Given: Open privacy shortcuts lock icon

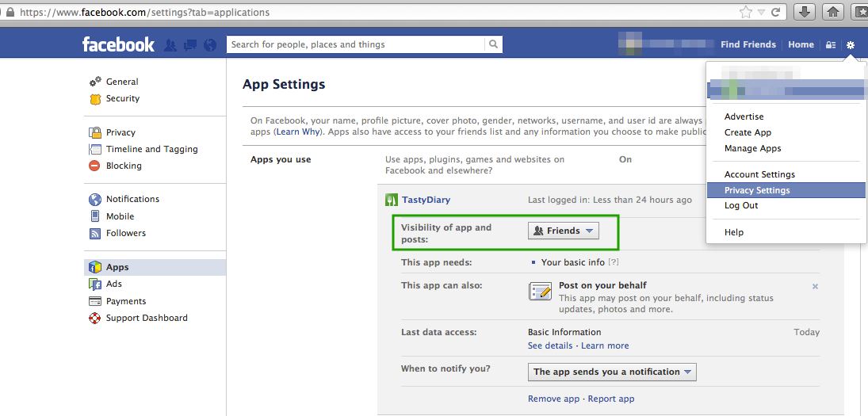Looking at the screenshot, I should tap(831, 45).
